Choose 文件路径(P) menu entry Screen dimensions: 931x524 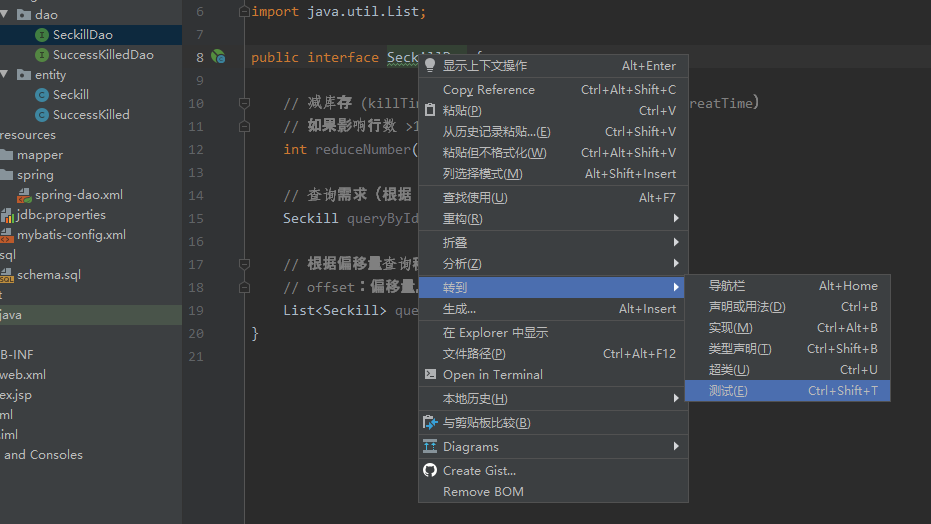[x=553, y=354]
